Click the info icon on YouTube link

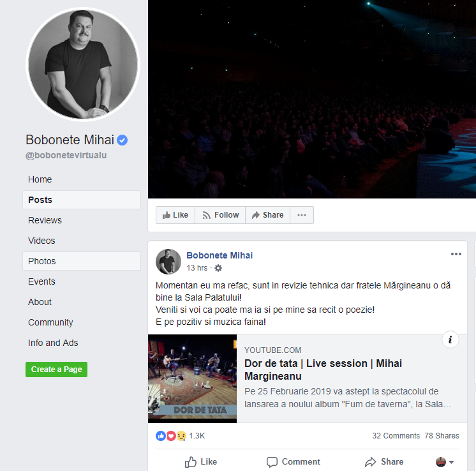450,340
